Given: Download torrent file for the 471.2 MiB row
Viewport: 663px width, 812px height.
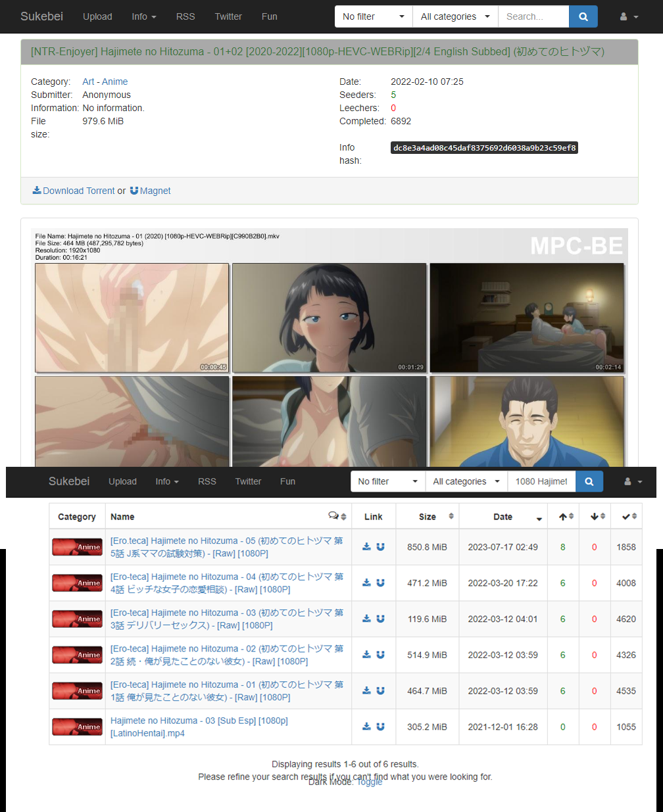Looking at the screenshot, I should click(x=366, y=583).
